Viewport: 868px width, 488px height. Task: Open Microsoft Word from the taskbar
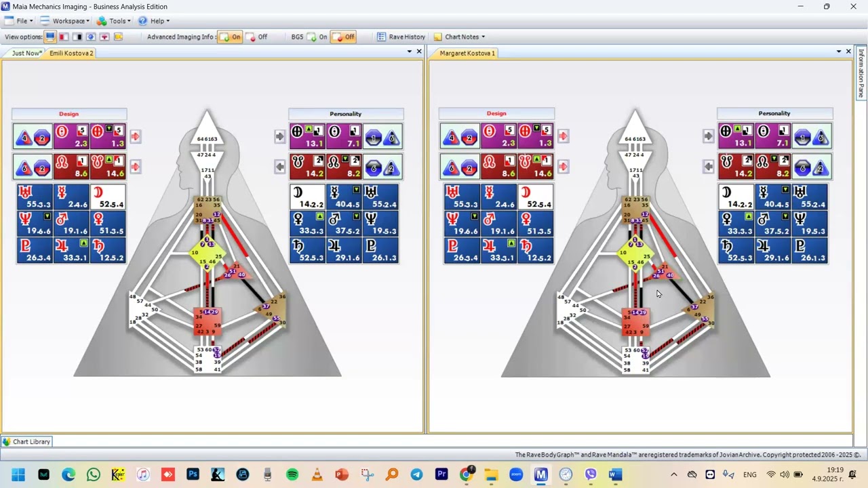pos(615,474)
